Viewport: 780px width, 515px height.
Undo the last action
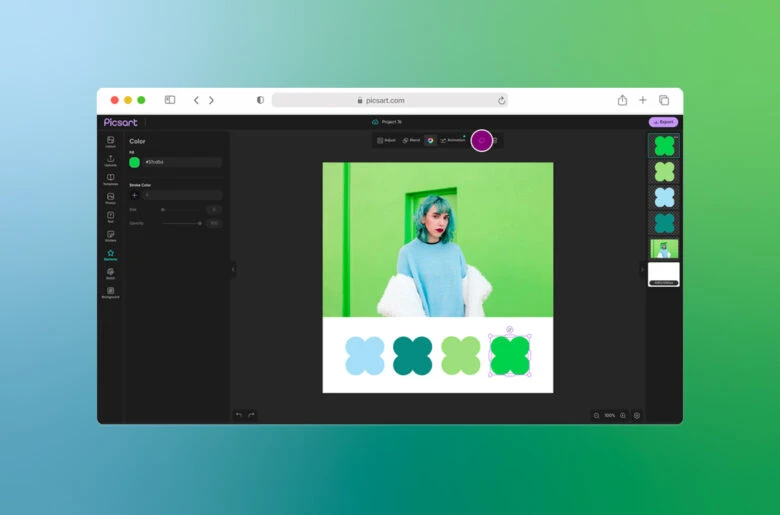[x=239, y=414]
